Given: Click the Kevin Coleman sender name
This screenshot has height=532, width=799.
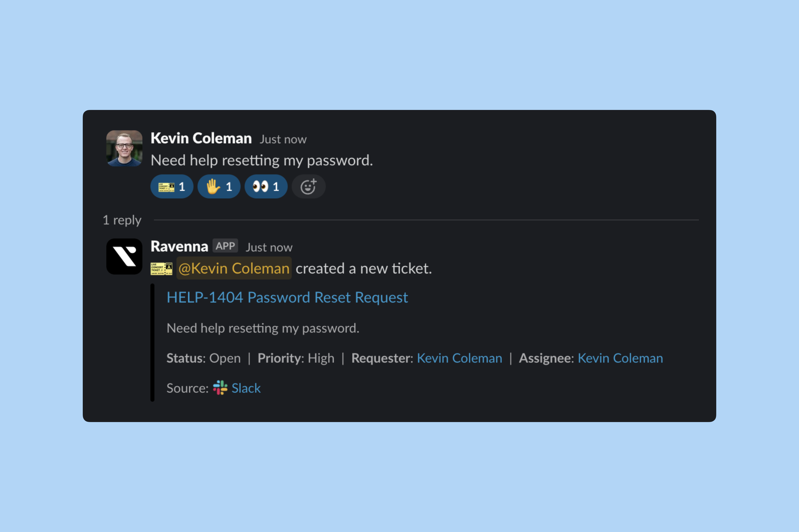Looking at the screenshot, I should (x=201, y=139).
